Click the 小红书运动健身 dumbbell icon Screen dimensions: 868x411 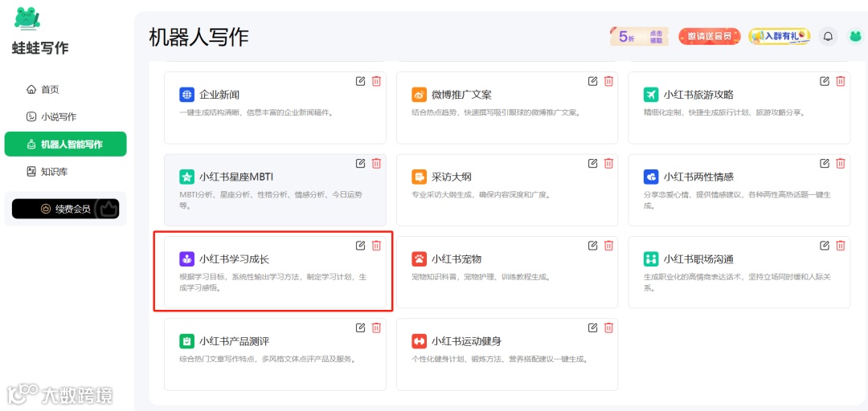point(419,340)
